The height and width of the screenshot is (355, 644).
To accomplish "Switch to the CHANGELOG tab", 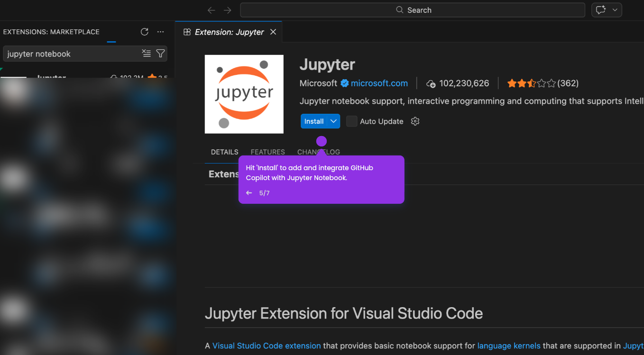I will pyautogui.click(x=319, y=152).
